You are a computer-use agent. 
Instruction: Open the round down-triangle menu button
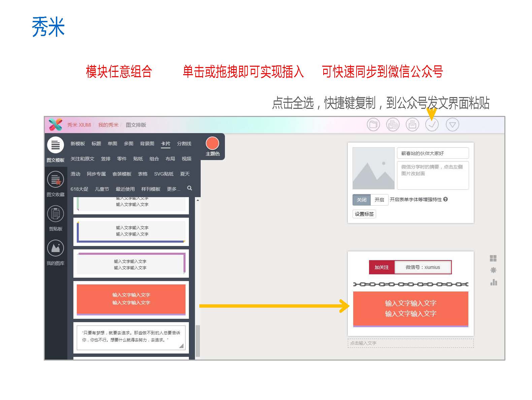[x=453, y=125]
